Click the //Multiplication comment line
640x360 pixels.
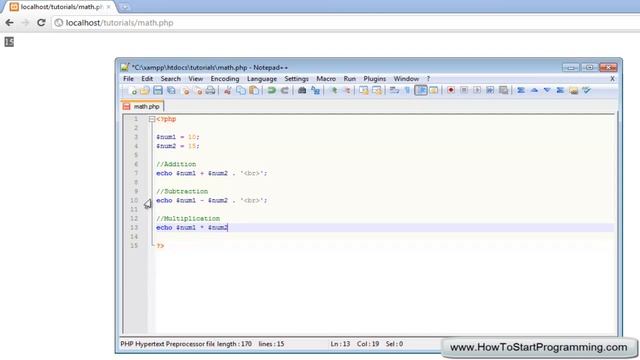[188, 219]
